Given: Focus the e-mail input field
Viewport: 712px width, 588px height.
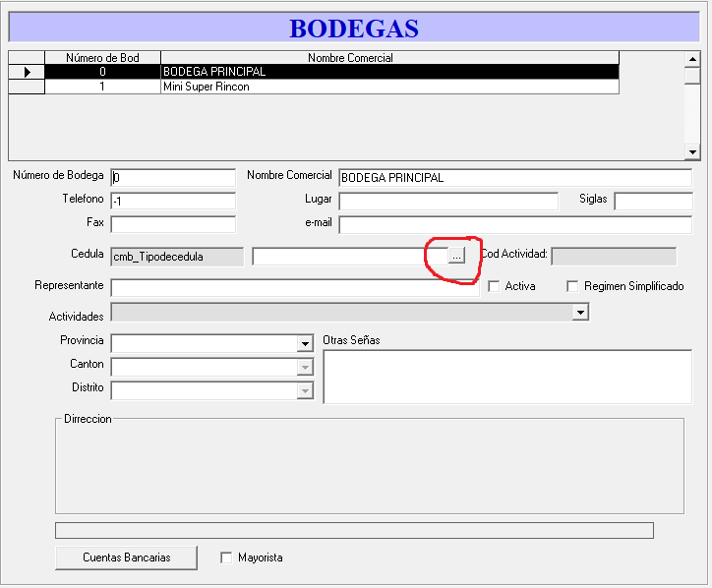Looking at the screenshot, I should (x=514, y=224).
